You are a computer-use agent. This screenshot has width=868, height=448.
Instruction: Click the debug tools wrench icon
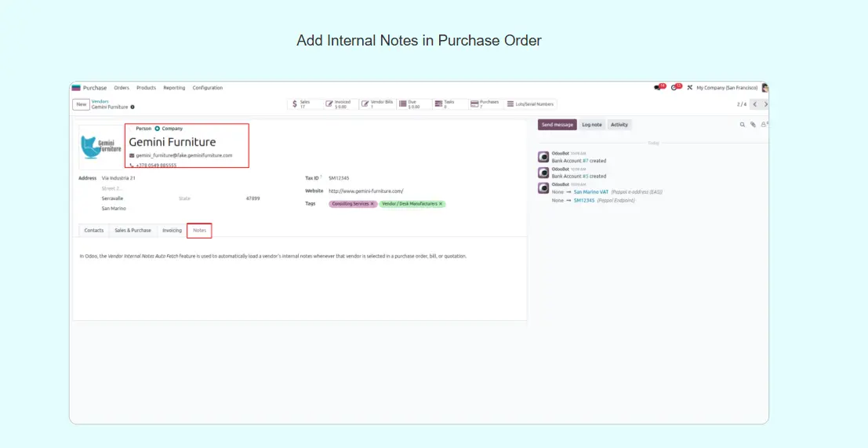point(689,88)
